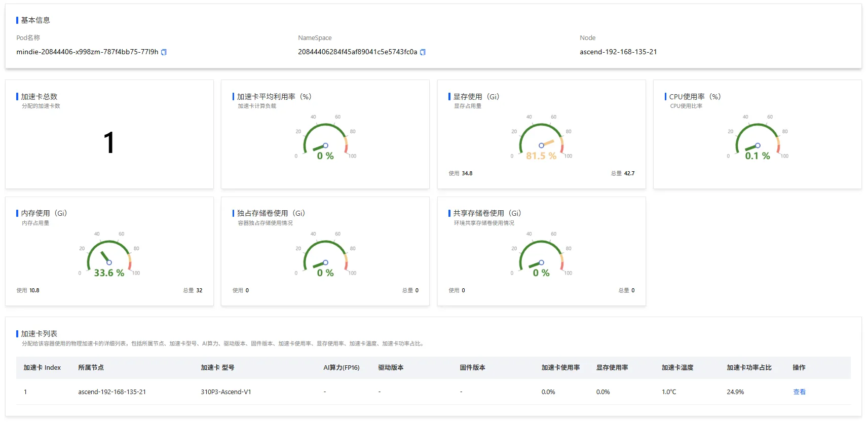The image size is (868, 424).
Task: Click the 310P3-Ascend-V1 model cell
Action: tap(226, 392)
